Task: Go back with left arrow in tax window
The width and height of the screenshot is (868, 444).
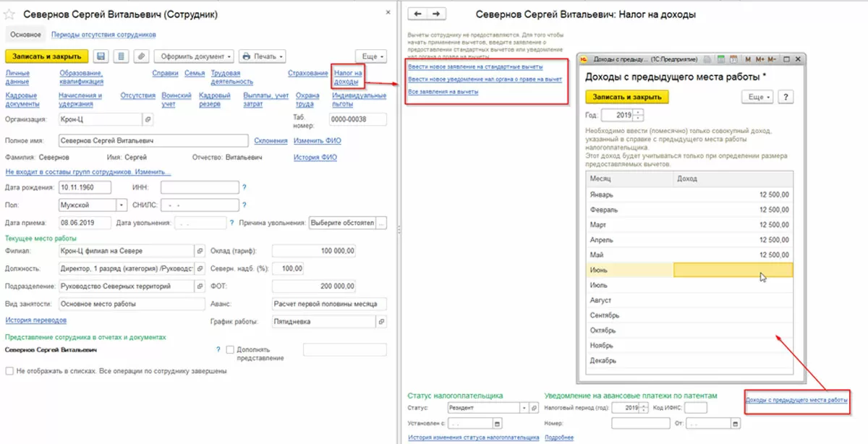Action: pyautogui.click(x=418, y=14)
